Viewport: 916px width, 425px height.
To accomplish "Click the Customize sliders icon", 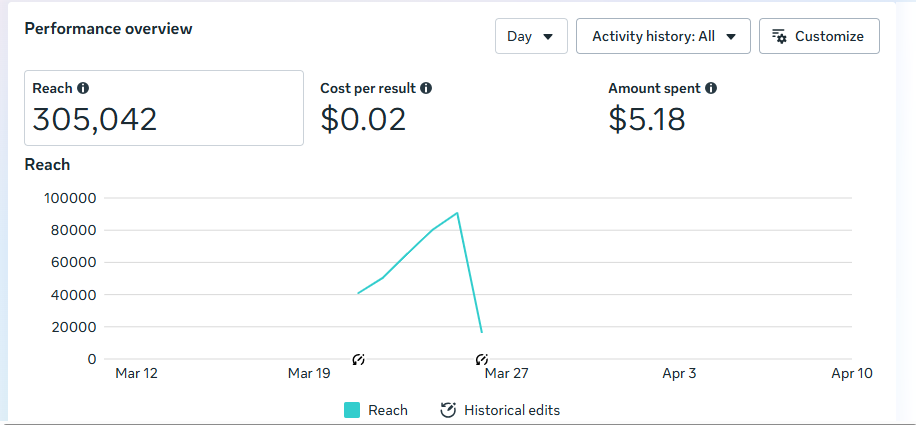I will tap(780, 36).
